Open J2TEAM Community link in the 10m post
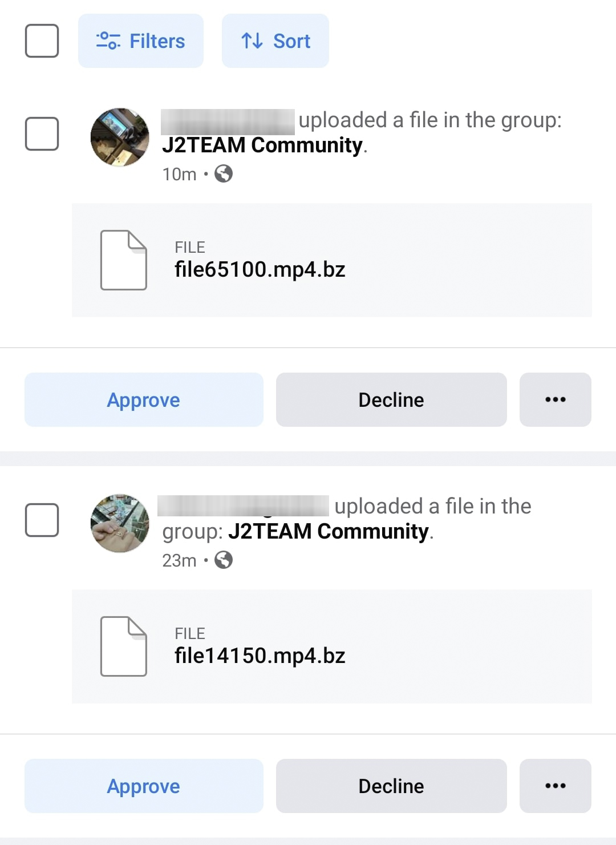The width and height of the screenshot is (616, 845). click(x=262, y=145)
